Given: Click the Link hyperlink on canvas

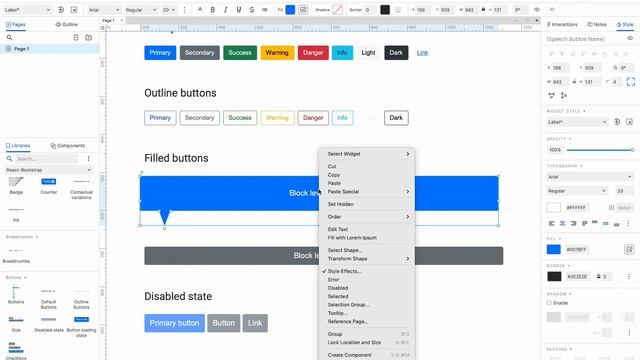Looking at the screenshot, I should click(x=422, y=53).
